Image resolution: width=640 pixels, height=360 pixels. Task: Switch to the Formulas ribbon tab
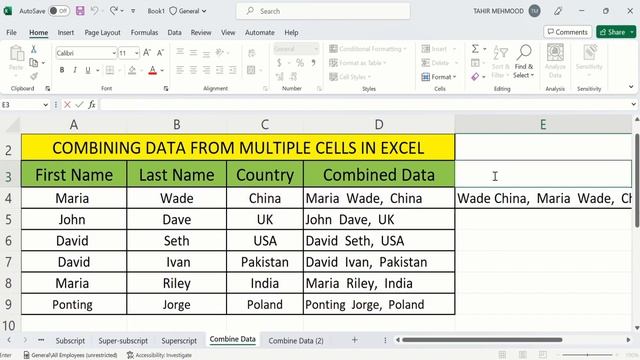(x=144, y=32)
